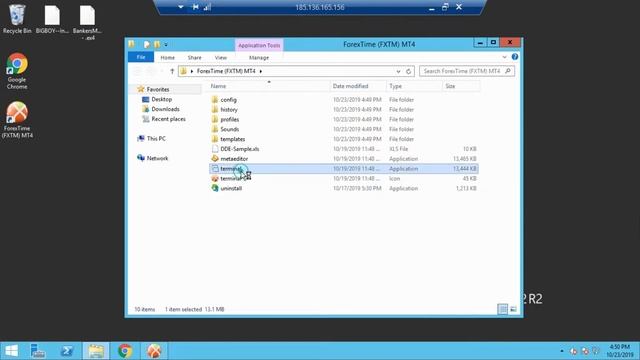
Task: Select Network in navigation pane
Action: tap(158, 158)
